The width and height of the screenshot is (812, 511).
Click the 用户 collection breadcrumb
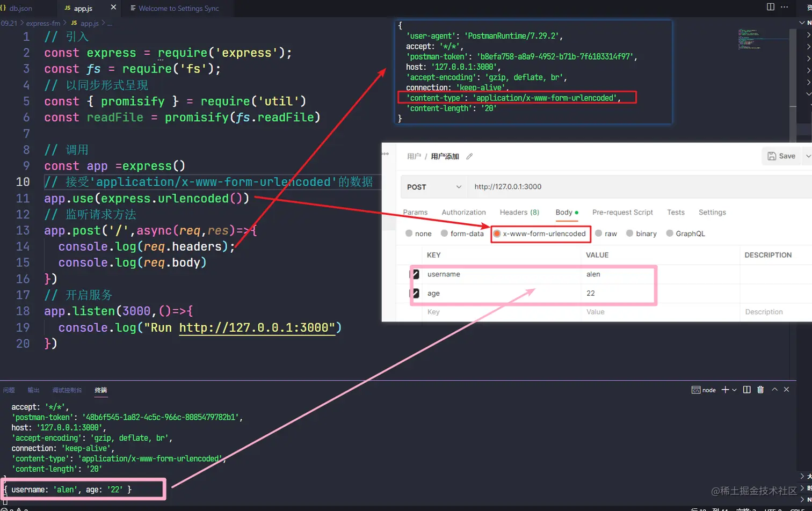coord(414,156)
